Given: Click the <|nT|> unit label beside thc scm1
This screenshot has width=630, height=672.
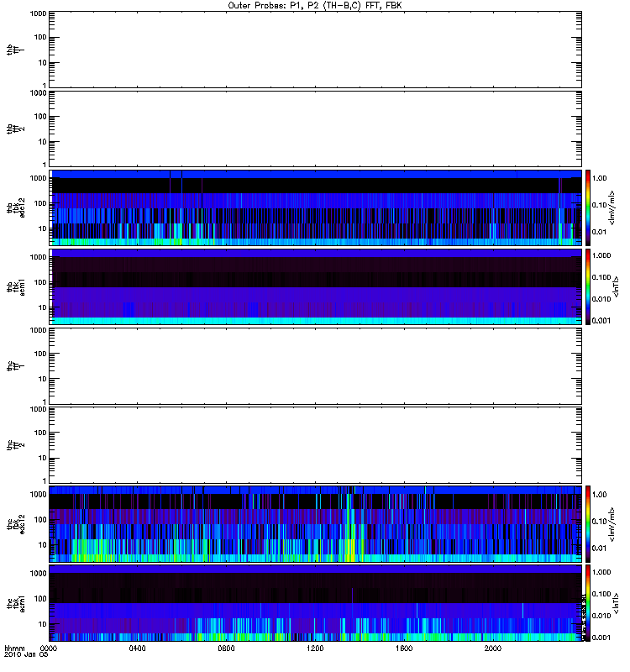Looking at the screenshot, I should (617, 603).
